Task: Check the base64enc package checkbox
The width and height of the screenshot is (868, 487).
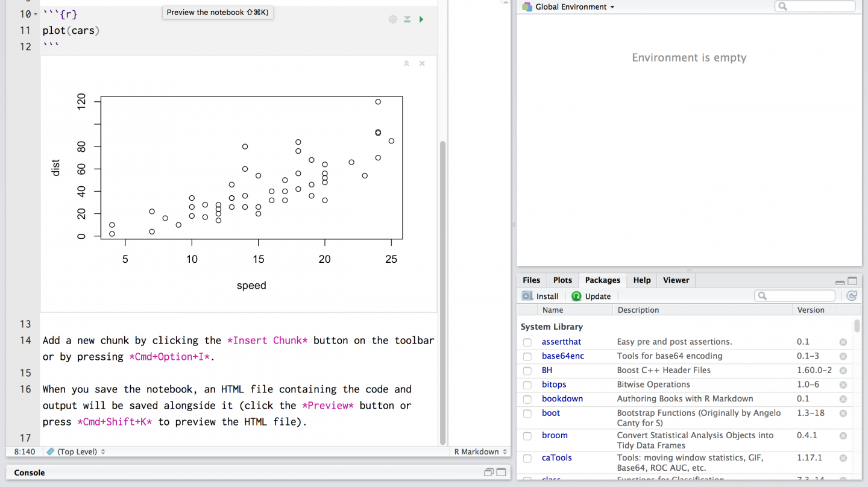Action: [527, 356]
